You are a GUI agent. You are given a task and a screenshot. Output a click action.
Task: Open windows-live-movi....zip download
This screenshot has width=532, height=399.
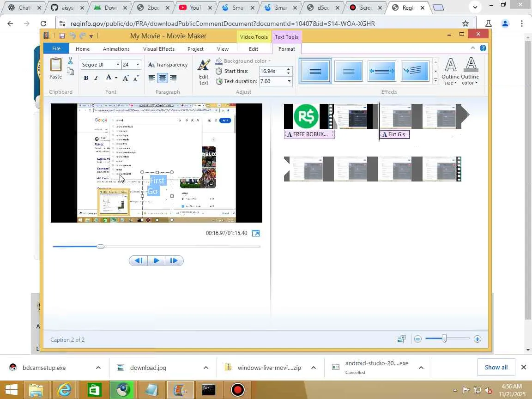[269, 368]
